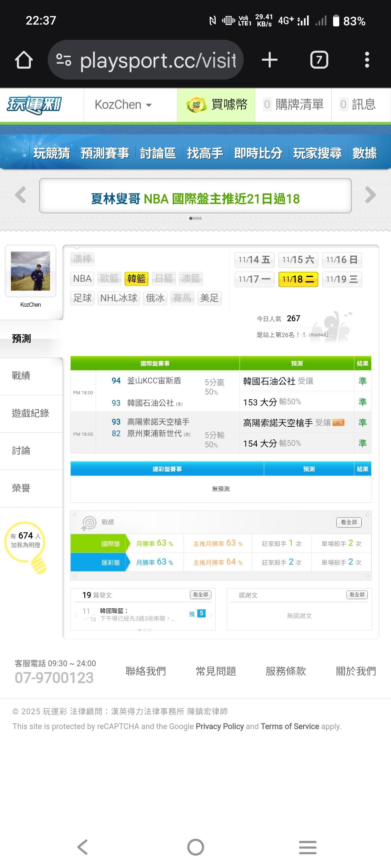Tap Android back navigation button
Viewport: 391px width, 868px height.
point(83,847)
